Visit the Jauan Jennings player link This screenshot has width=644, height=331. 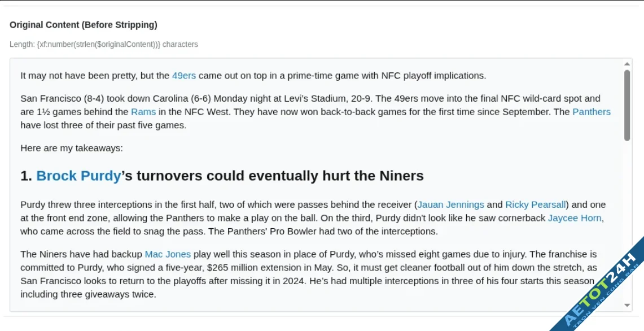click(450, 204)
